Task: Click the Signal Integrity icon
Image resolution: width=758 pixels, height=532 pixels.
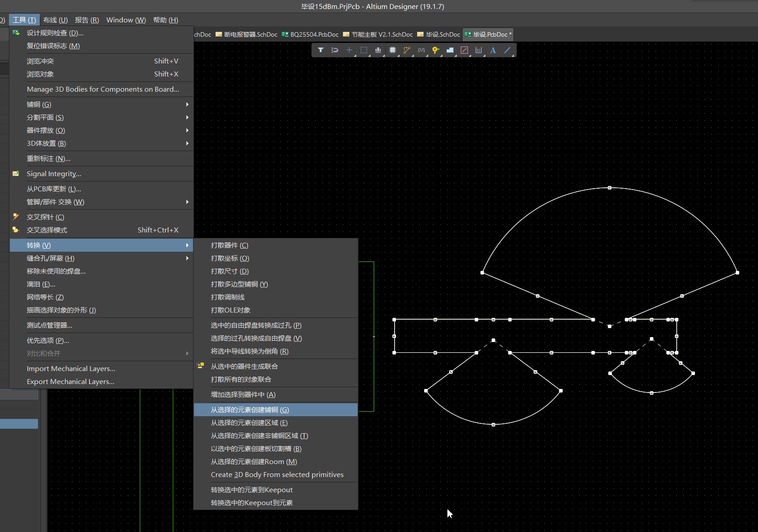Action: (16, 174)
